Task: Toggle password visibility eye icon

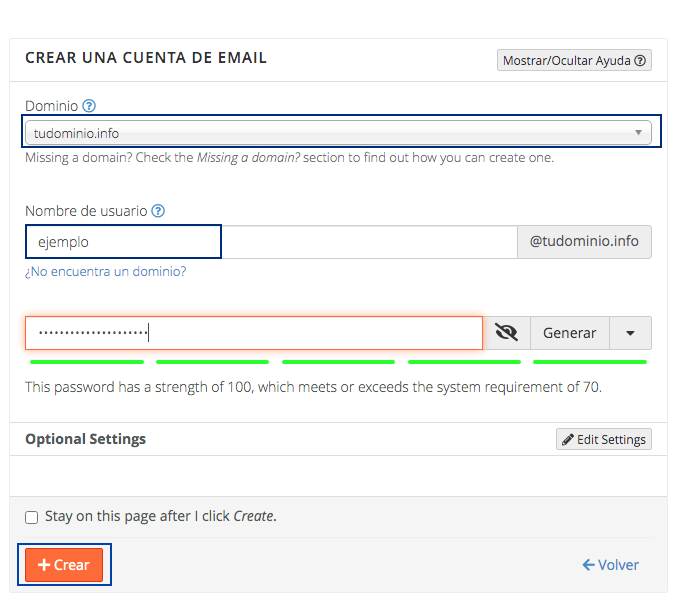Action: tap(506, 333)
